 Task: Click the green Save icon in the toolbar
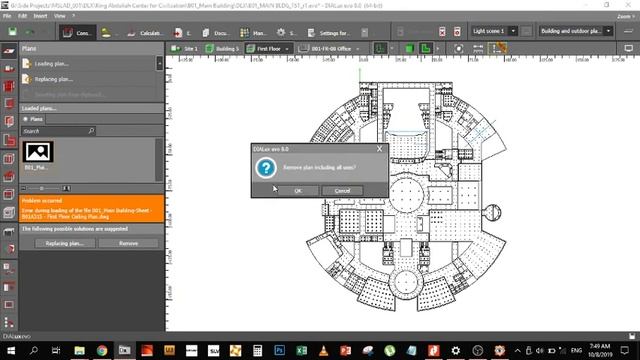tap(12, 32)
